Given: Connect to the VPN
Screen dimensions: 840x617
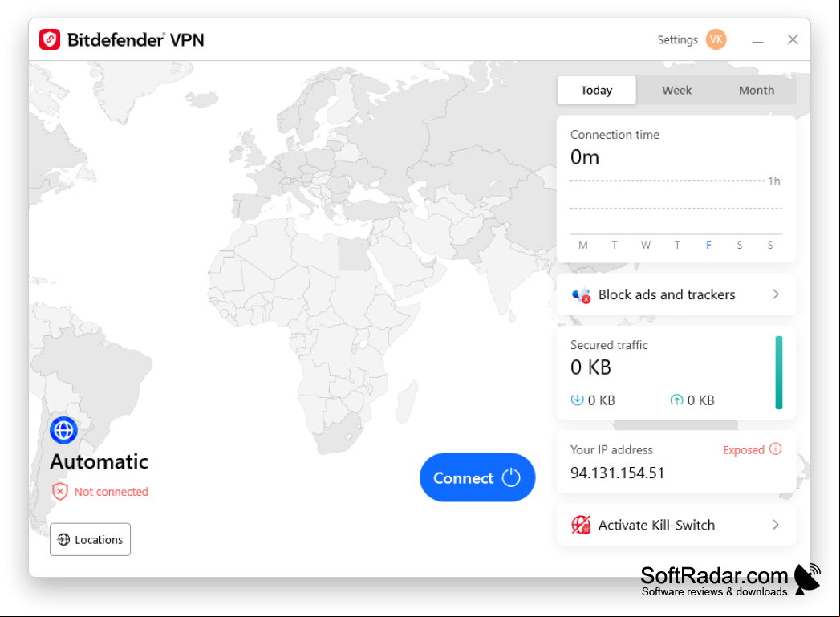Looking at the screenshot, I should click(x=477, y=477).
